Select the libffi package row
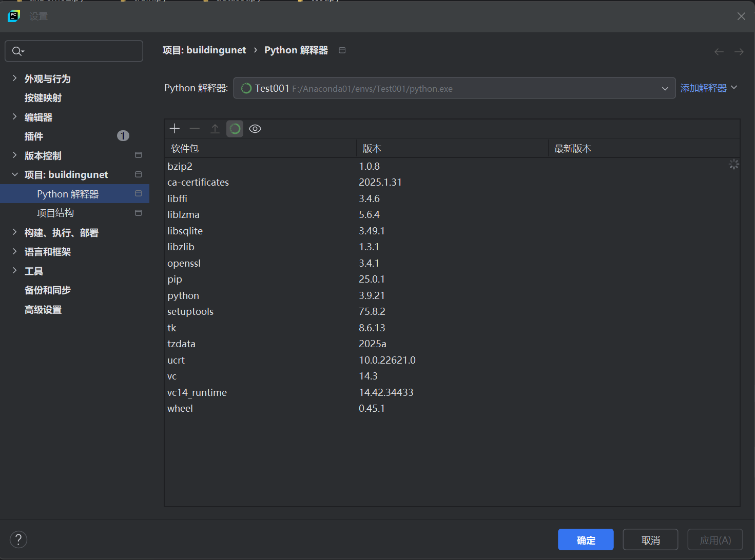Image resolution: width=755 pixels, height=560 pixels. point(452,198)
